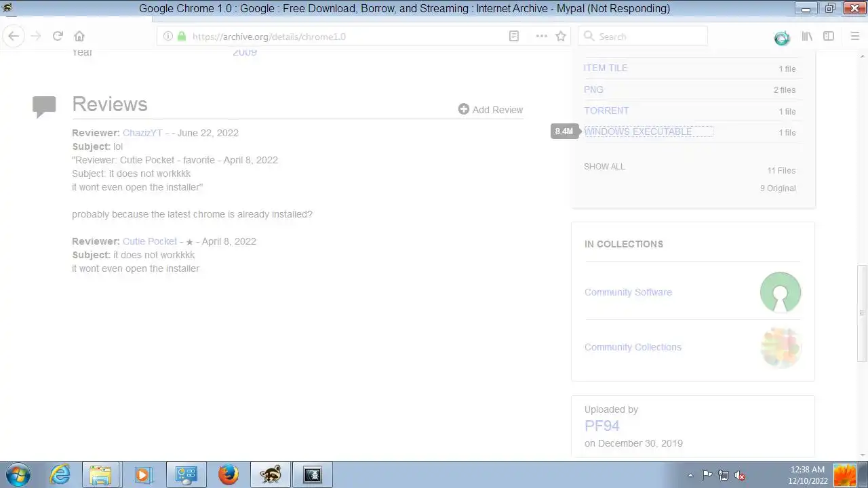Image resolution: width=868 pixels, height=488 pixels.
Task: Open Windows Media Player taskbar icon
Action: [142, 475]
